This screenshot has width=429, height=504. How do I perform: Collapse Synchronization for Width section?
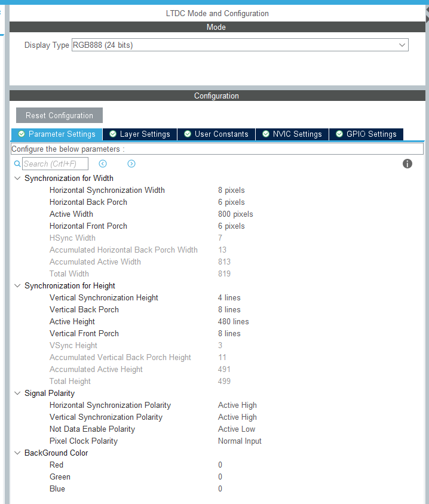(18, 178)
